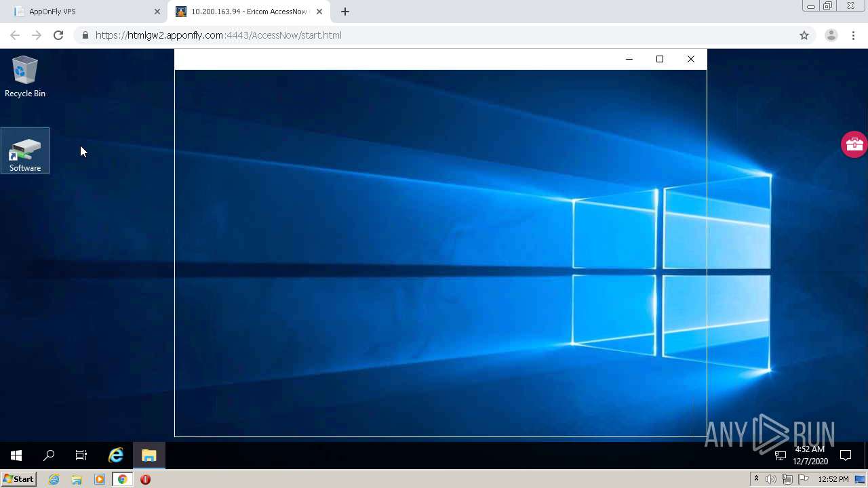Bookmark this page with the star
This screenshot has height=488, width=868.
tap(804, 35)
